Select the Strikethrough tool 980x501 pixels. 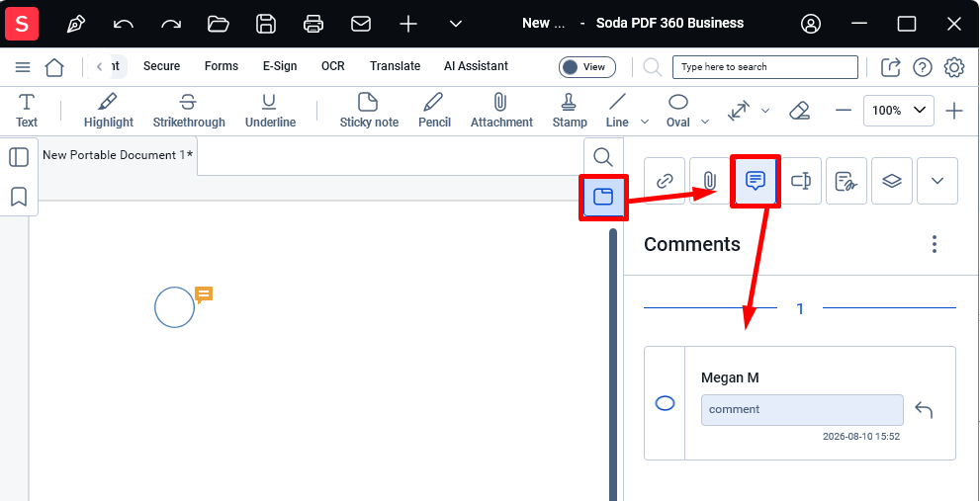[189, 111]
